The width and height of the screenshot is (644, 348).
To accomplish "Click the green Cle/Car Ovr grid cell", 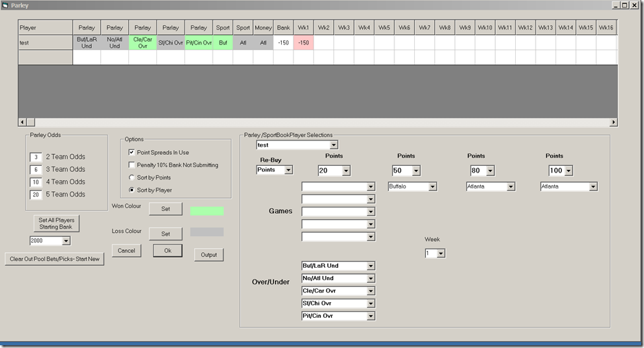I will [x=143, y=42].
